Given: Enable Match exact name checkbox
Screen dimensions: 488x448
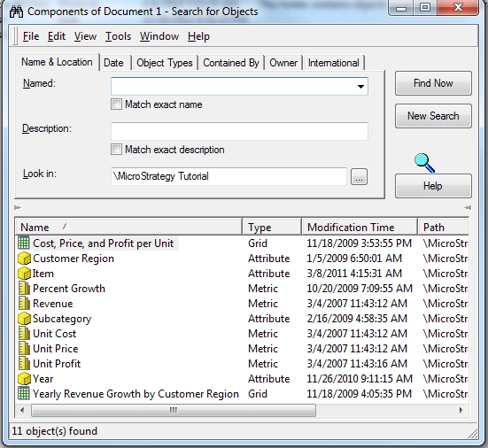Looking at the screenshot, I should (116, 104).
